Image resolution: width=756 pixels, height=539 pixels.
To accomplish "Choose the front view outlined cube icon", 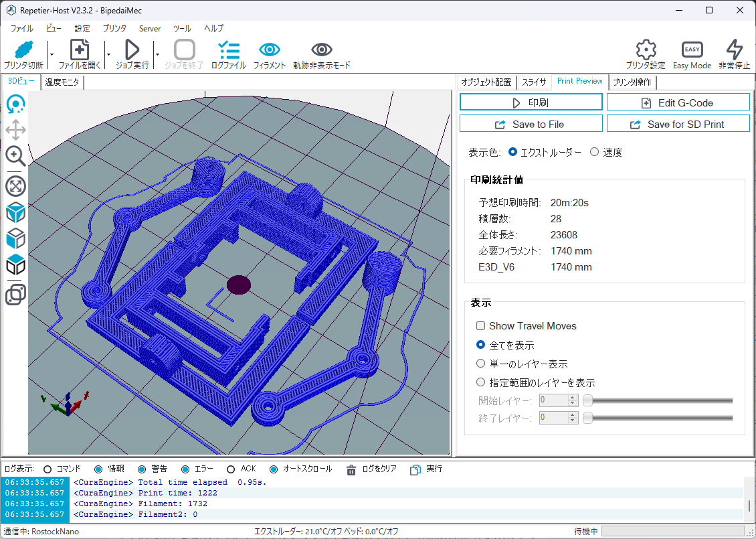I will click(x=16, y=238).
